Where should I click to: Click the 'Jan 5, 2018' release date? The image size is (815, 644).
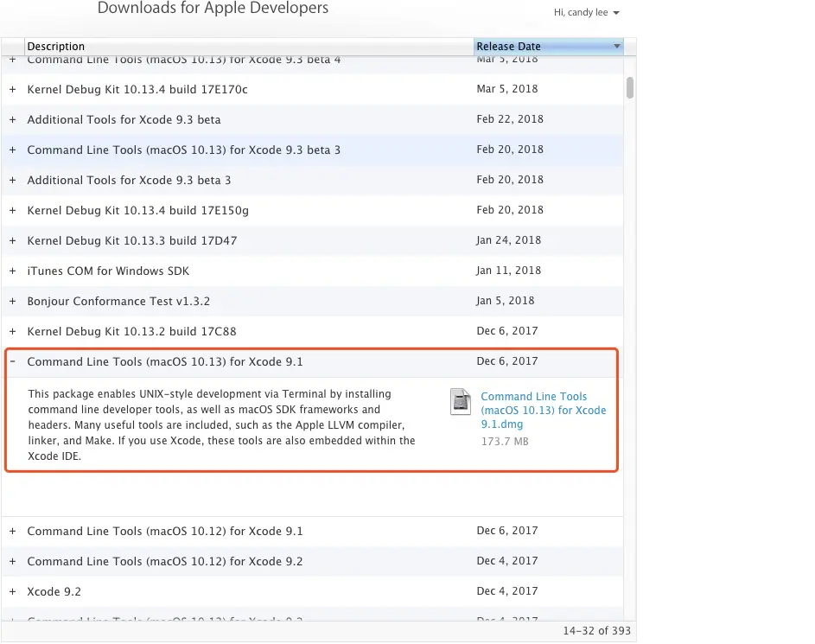click(506, 301)
